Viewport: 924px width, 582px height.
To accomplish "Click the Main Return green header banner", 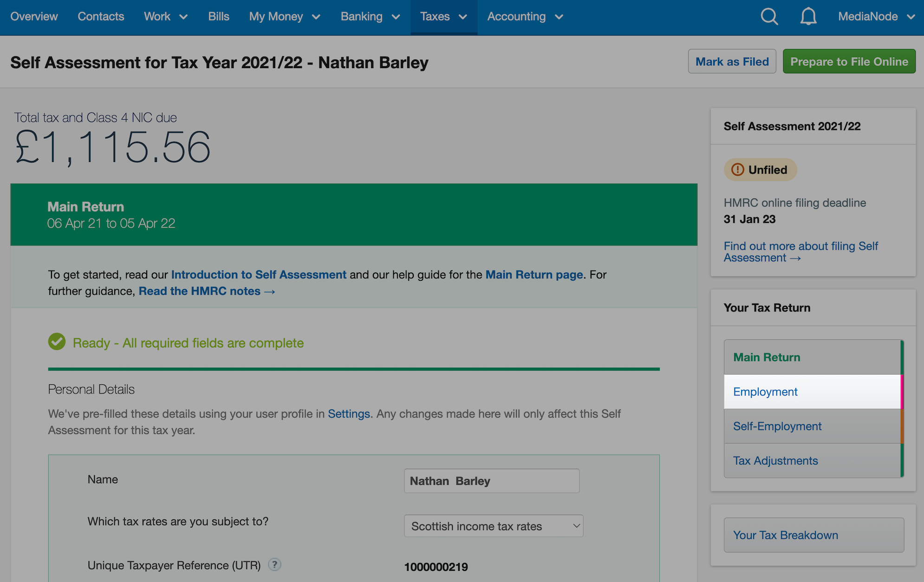I will tap(354, 214).
